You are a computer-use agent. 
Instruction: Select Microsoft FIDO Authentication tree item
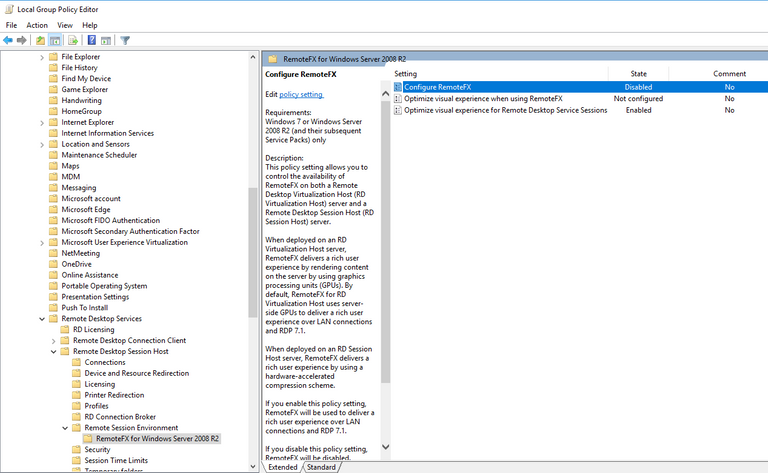coord(111,220)
